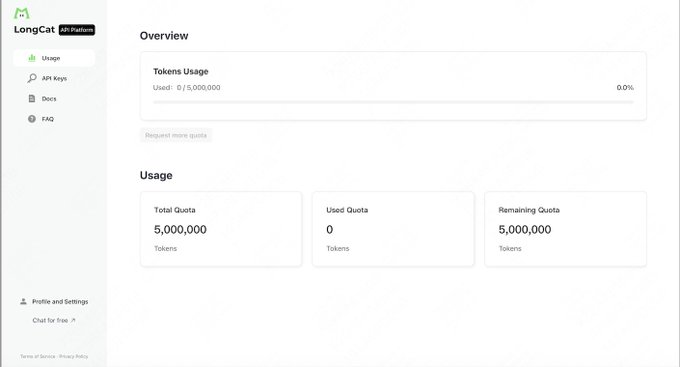This screenshot has width=680, height=367.
Task: Click the API Platform badge
Action: 77,30
